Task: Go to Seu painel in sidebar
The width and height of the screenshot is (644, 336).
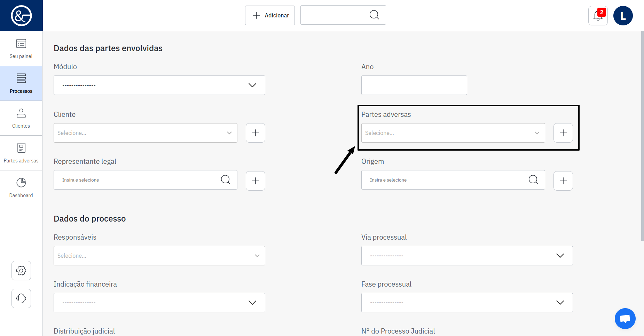Action: (21, 49)
